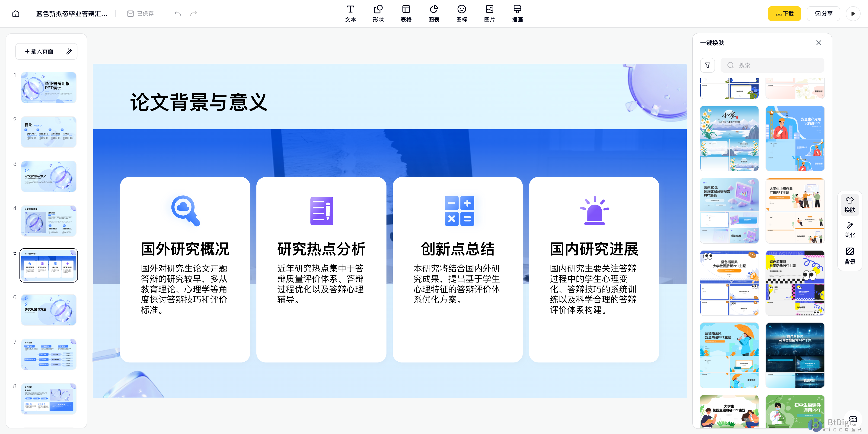This screenshot has height=434, width=868.
Task: Select slide 6 研究思路与方法 thumbnail
Action: pos(48,309)
